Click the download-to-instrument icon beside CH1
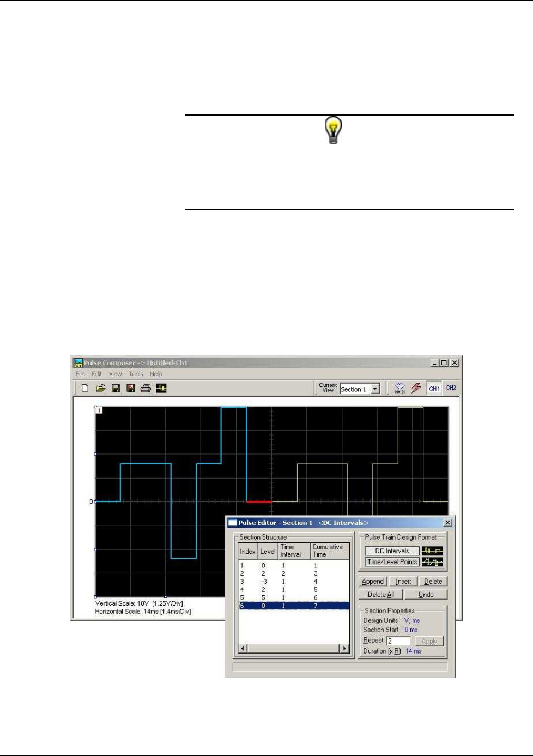 [399, 388]
